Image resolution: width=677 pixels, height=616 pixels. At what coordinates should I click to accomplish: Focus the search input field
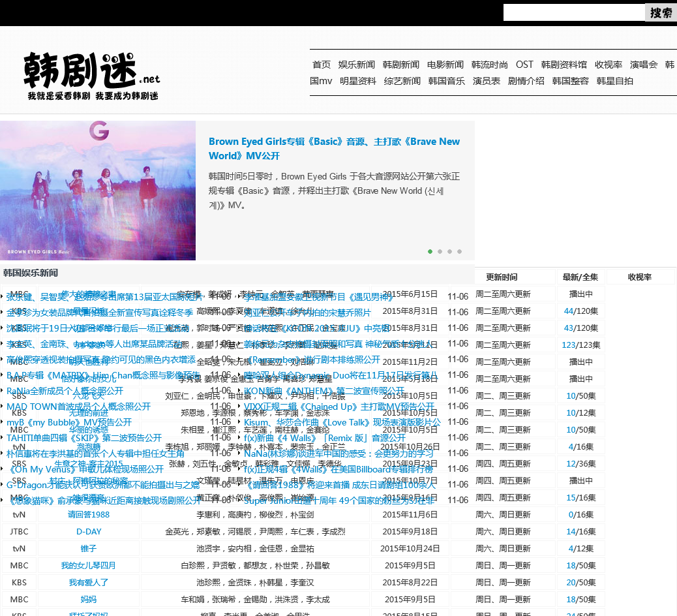574,12
